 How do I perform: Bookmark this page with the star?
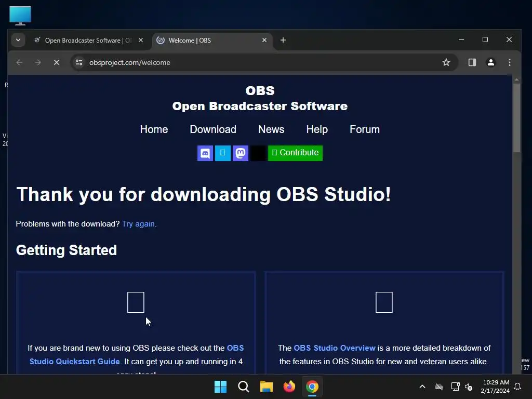click(446, 62)
